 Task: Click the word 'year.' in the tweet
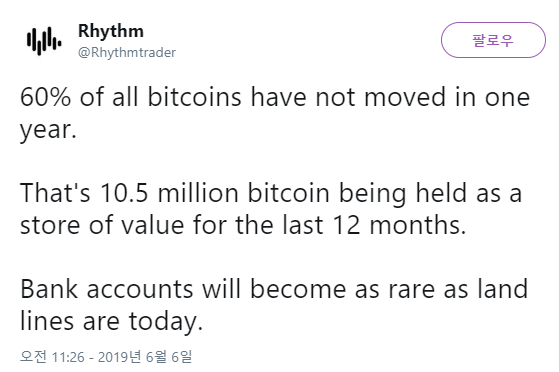point(48,131)
